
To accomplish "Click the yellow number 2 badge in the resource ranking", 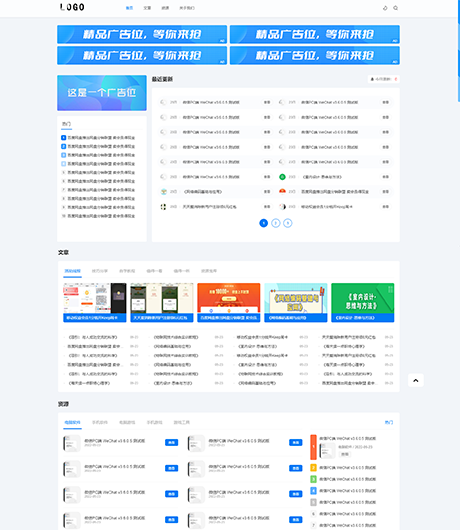I will 313,467.
